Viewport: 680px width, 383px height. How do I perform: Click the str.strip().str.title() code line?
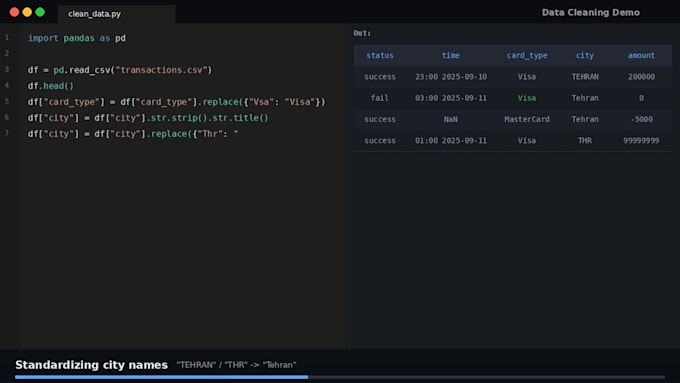click(148, 118)
